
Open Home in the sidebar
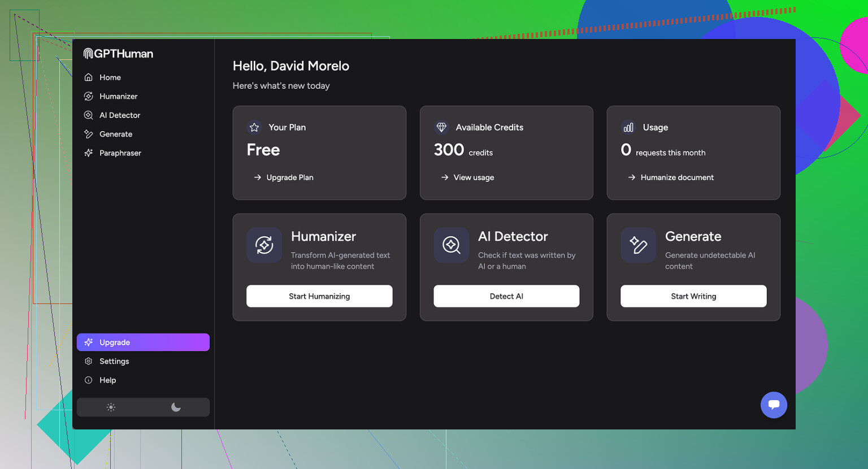(x=110, y=77)
